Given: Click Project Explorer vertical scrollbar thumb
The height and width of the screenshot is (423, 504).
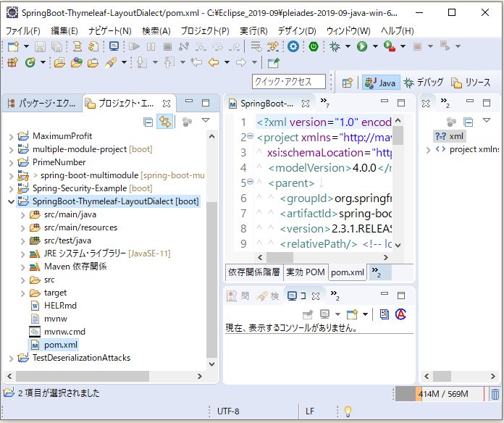Looking at the screenshot, I should (x=211, y=280).
